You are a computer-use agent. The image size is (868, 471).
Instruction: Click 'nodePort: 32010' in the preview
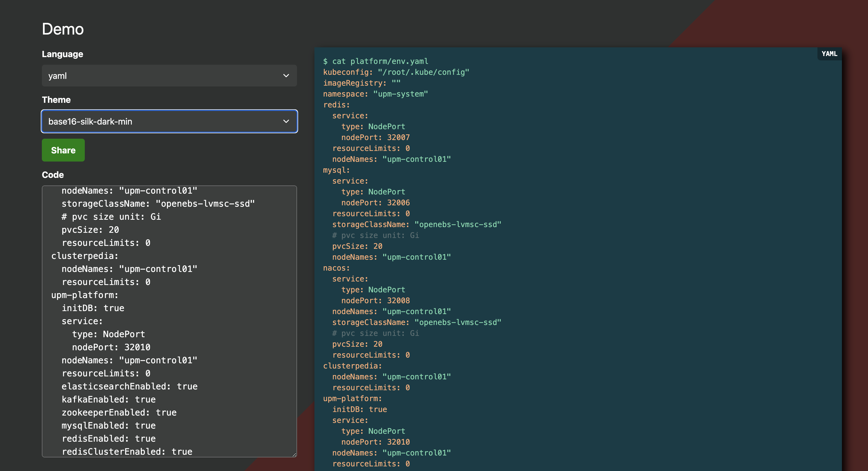(x=375, y=442)
